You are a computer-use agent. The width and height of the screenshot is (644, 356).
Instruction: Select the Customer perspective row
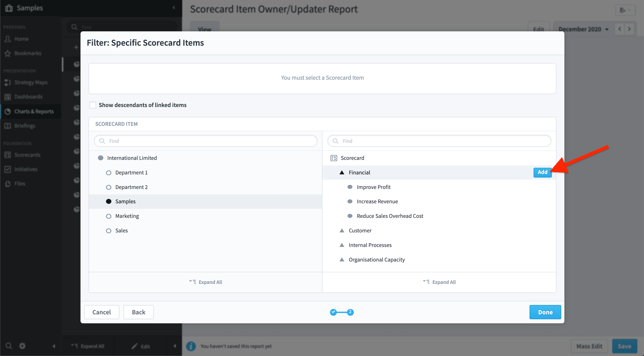tap(439, 231)
